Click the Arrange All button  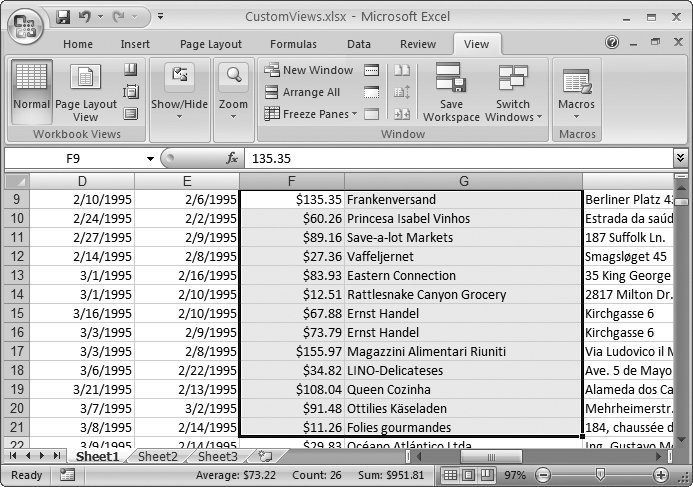pyautogui.click(x=303, y=92)
